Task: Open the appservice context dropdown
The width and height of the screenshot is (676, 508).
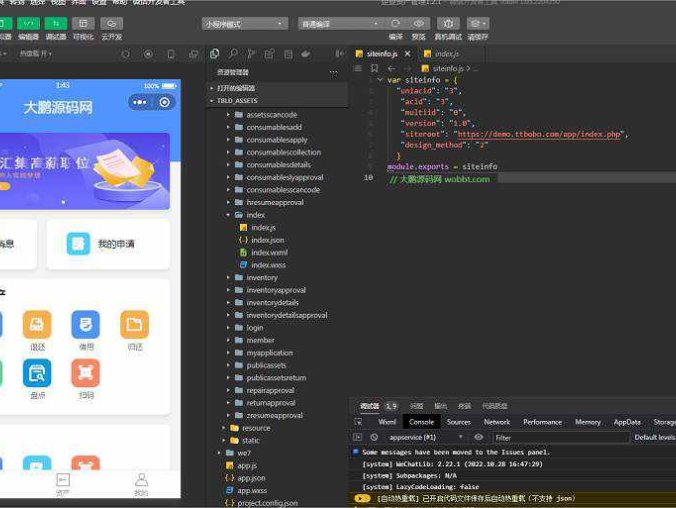Action: [x=426, y=437]
